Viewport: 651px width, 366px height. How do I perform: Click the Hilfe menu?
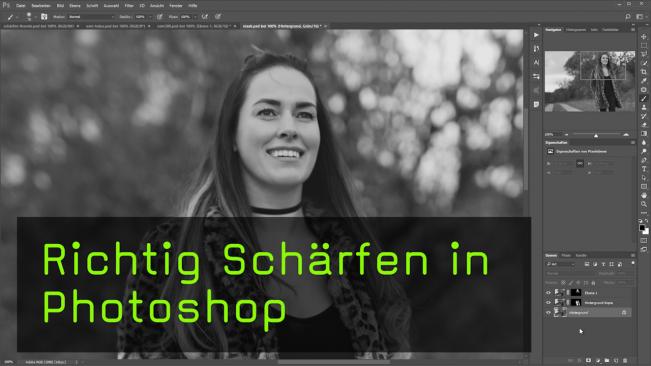[193, 6]
